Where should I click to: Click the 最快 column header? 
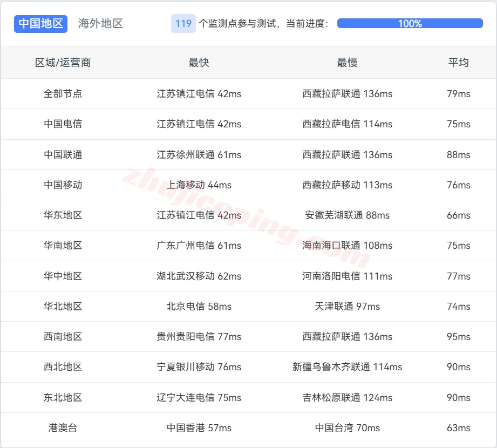[199, 63]
